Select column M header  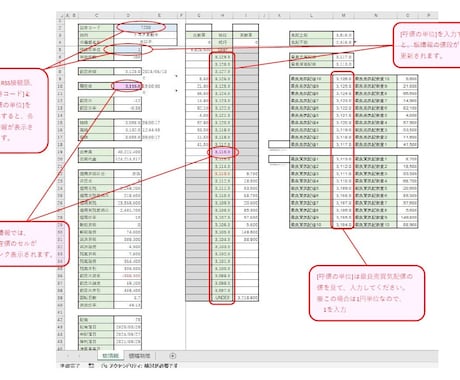coord(343,15)
